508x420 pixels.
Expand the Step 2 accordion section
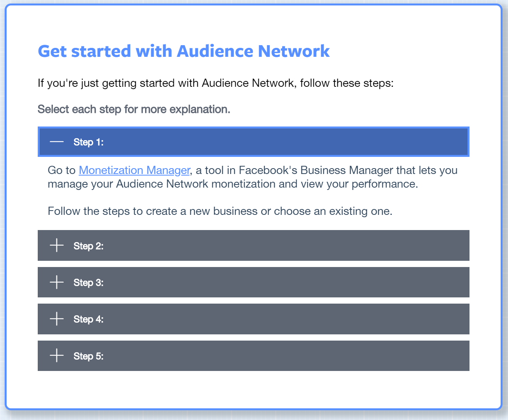point(254,245)
